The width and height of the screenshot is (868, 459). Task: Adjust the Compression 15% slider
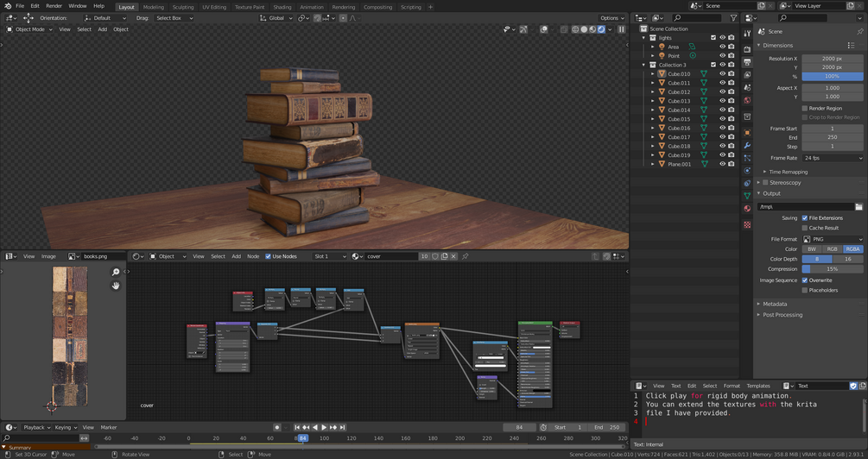click(833, 269)
